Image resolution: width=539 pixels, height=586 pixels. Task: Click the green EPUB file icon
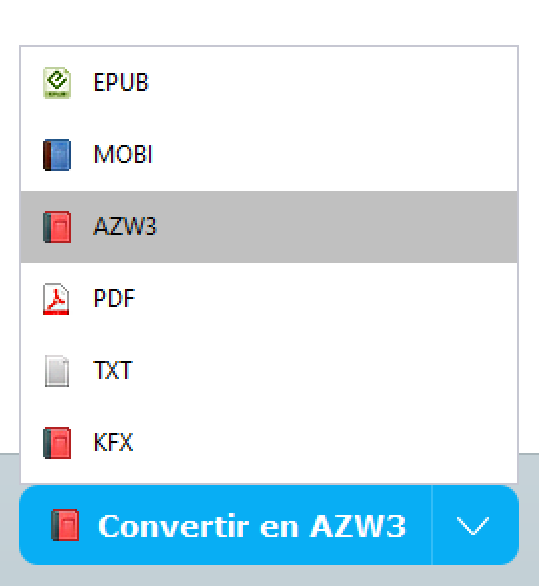pos(57,83)
